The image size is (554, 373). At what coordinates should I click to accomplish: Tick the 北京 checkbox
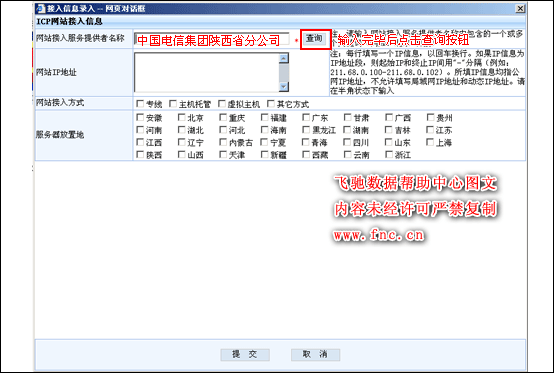coord(182,117)
